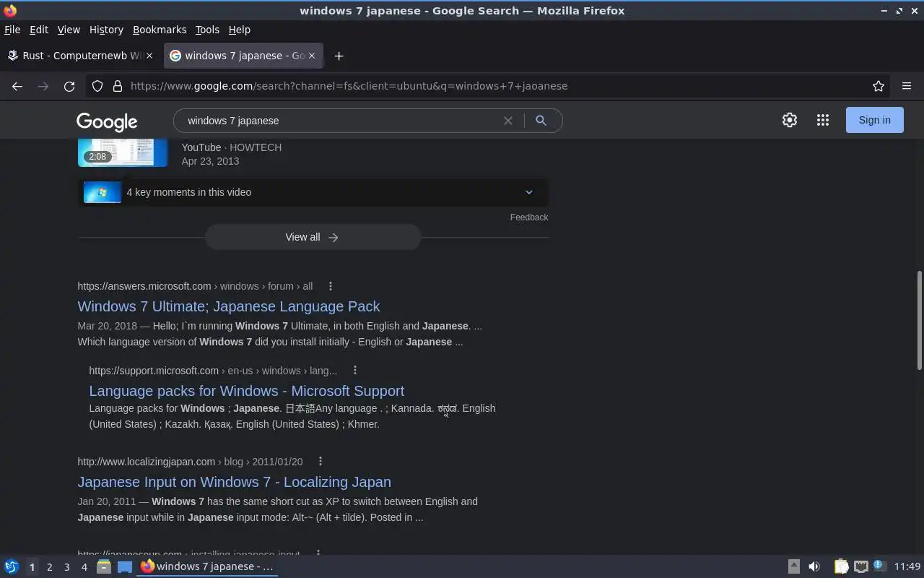Screen dimensions: 924x578
Task: Open options for localizingjapan.com result
Action: tap(321, 461)
